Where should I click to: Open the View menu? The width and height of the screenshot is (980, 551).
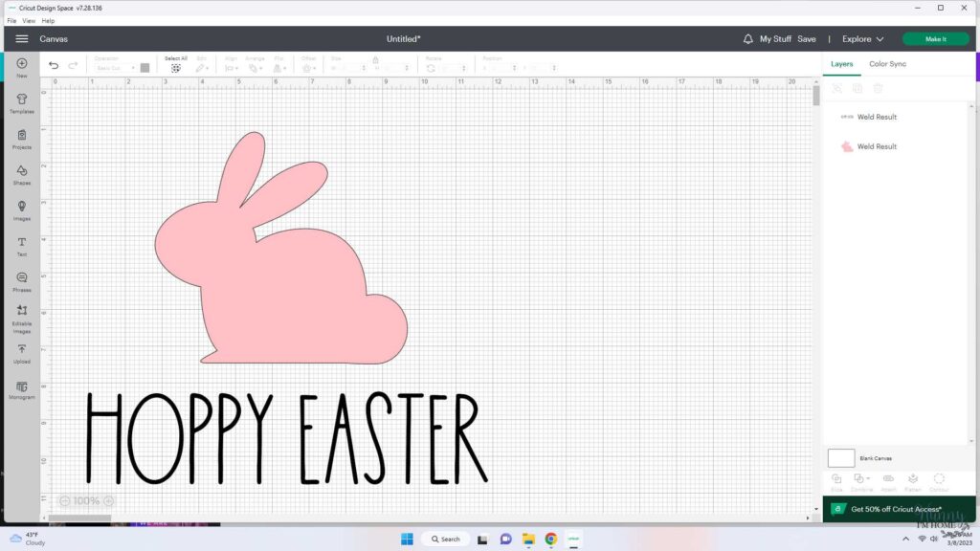point(29,21)
